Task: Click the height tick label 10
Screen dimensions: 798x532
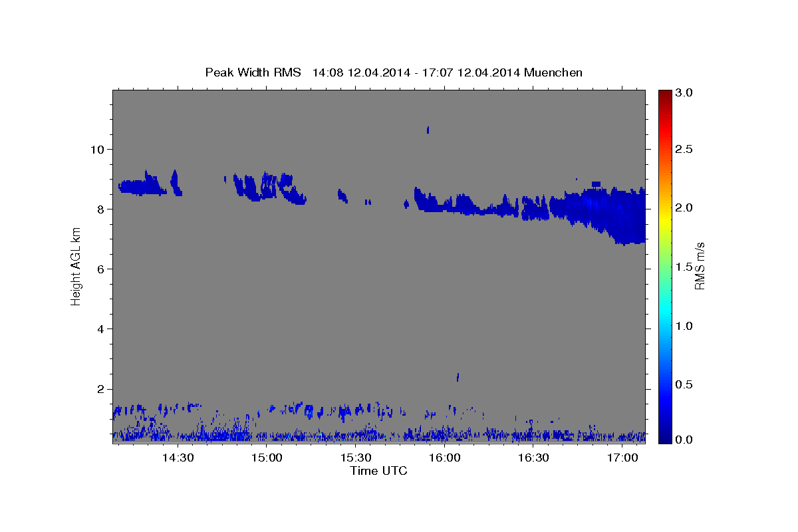Action: (98, 149)
